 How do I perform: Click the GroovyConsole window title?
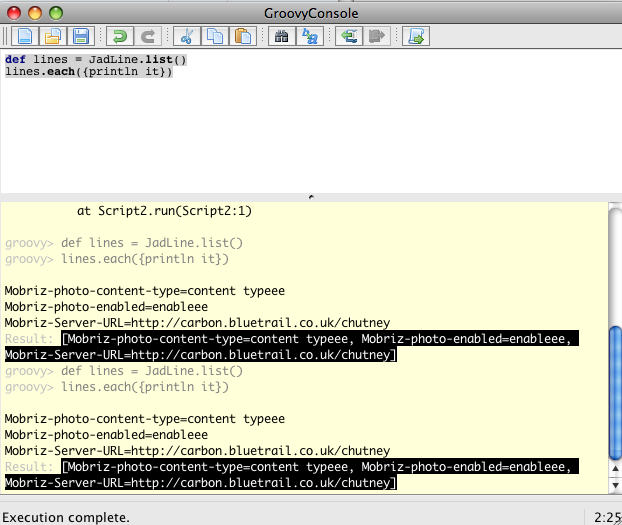311,13
